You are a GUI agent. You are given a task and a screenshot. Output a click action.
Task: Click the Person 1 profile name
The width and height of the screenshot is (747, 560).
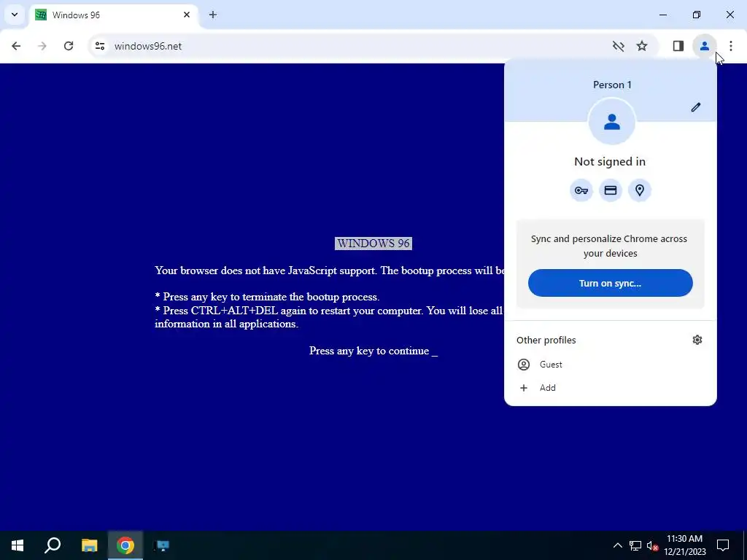(612, 85)
